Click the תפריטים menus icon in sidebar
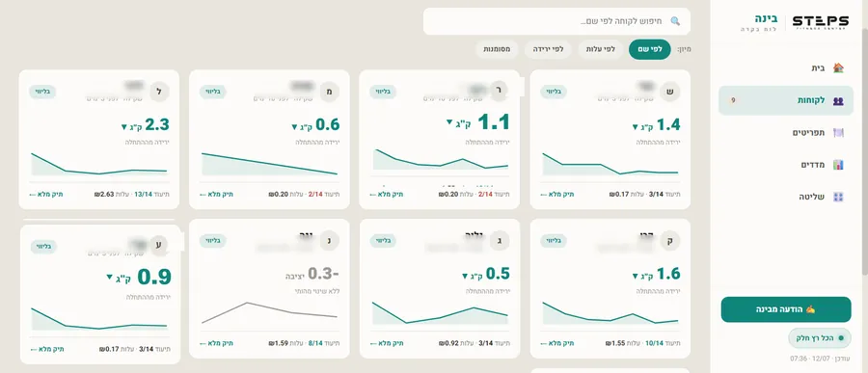 pyautogui.click(x=838, y=132)
